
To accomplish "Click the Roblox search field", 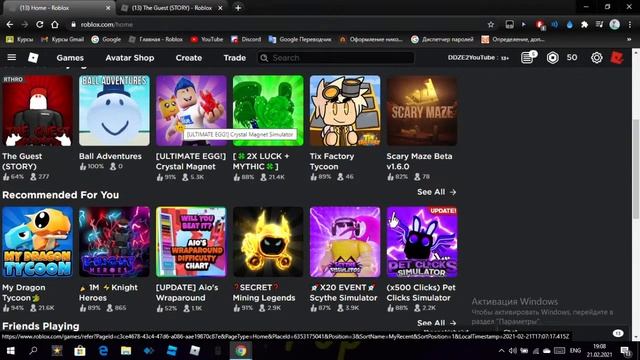I will click(x=336, y=58).
